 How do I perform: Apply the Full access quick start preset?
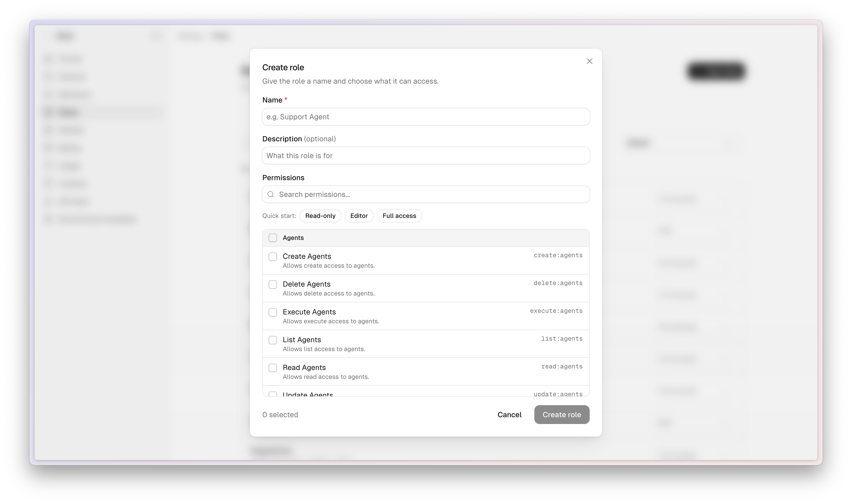(x=399, y=216)
